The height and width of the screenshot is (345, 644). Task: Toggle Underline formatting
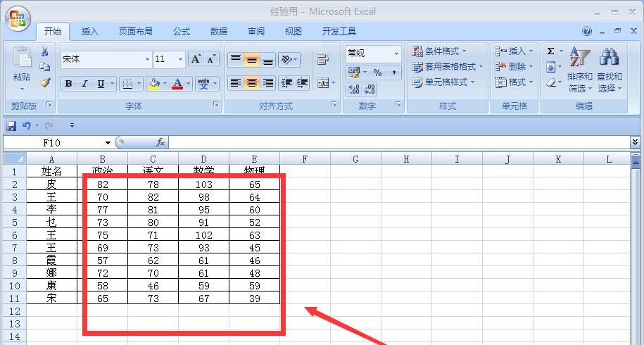[x=101, y=84]
